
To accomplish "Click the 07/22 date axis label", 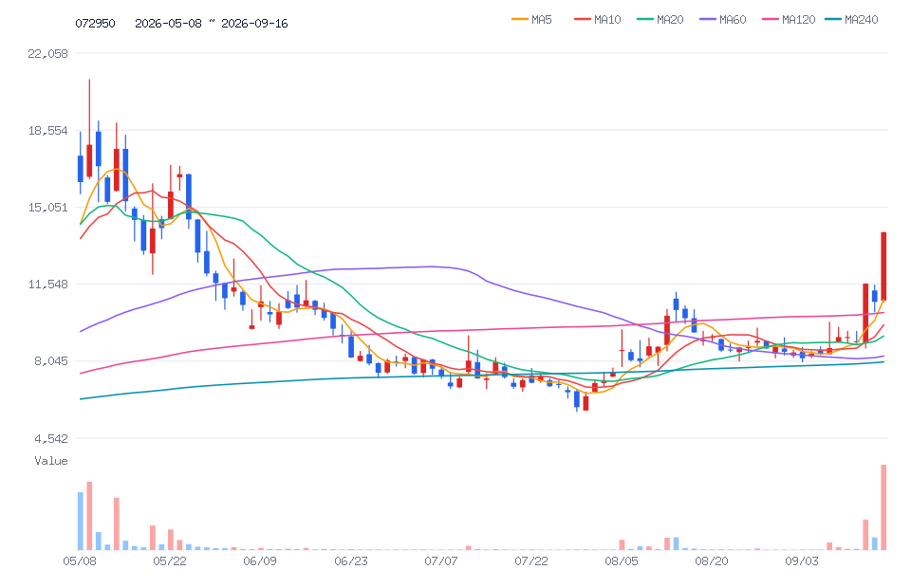I will (x=531, y=561).
